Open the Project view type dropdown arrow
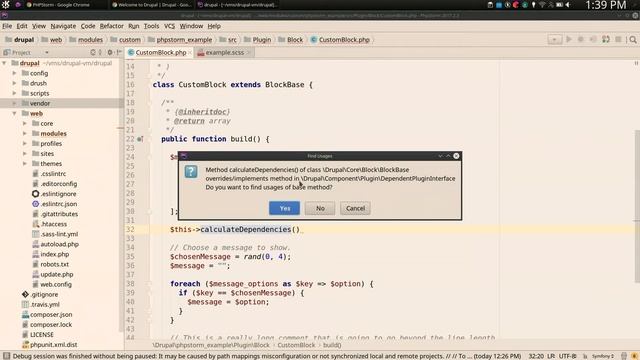The height and width of the screenshot is (360, 640). pyautogui.click(x=47, y=53)
